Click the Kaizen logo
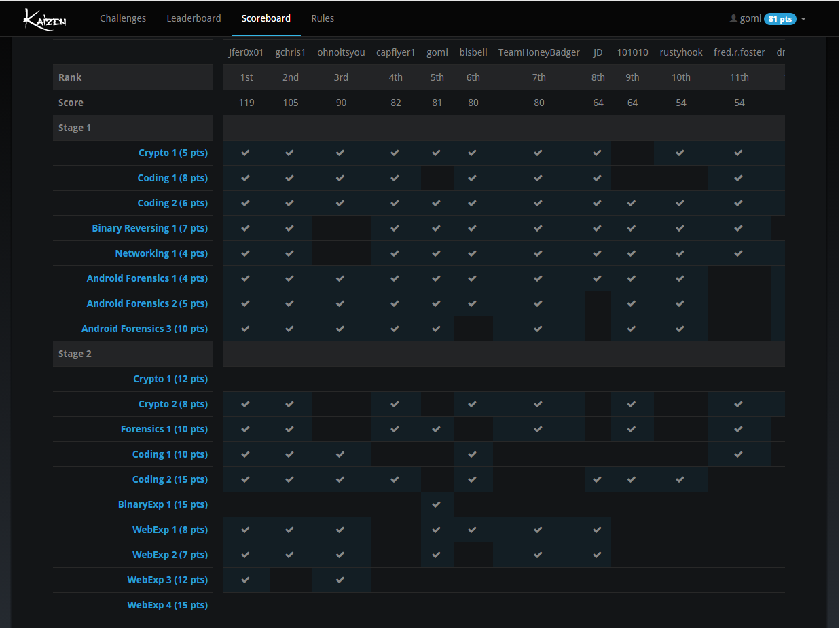Viewport: 840px width, 628px height. pyautogui.click(x=44, y=19)
